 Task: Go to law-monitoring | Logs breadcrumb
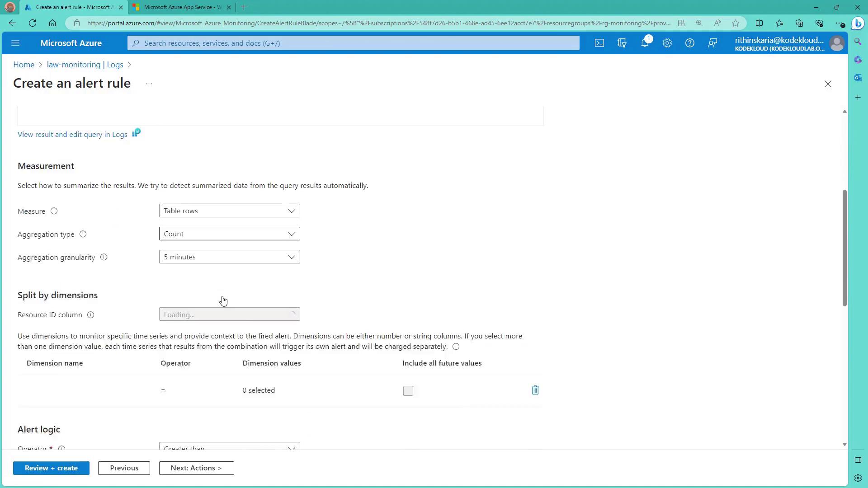pos(85,65)
